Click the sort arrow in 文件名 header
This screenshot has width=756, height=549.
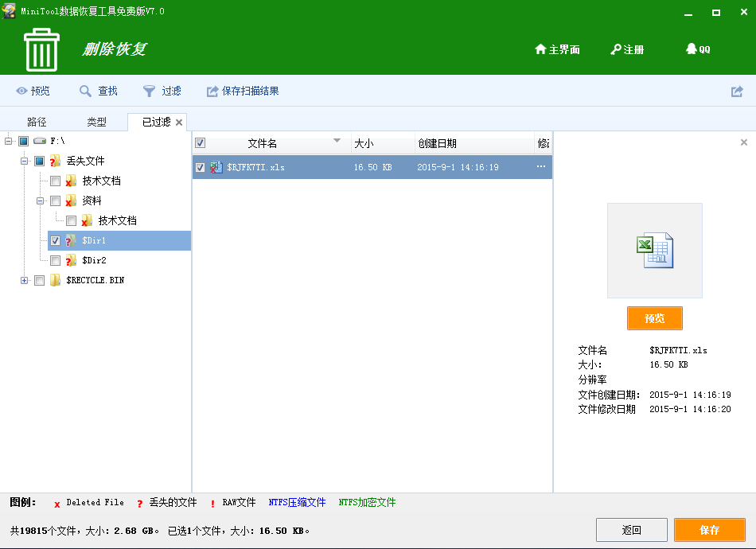337,141
